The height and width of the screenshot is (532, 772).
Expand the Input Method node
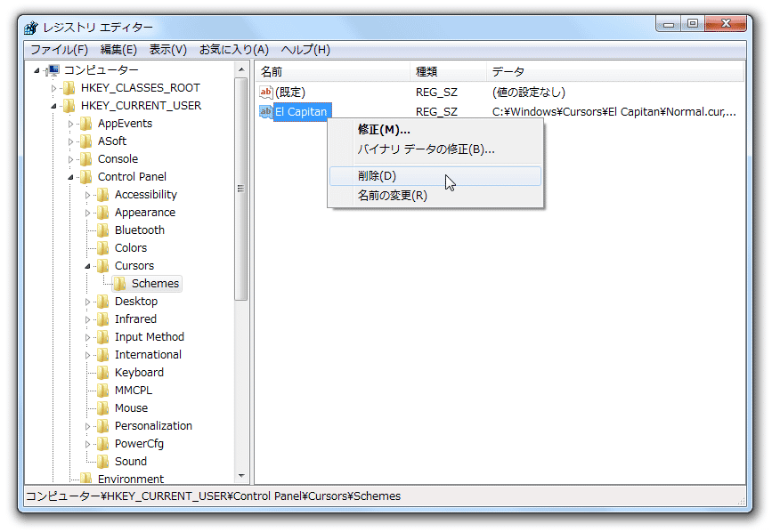[x=87, y=337]
